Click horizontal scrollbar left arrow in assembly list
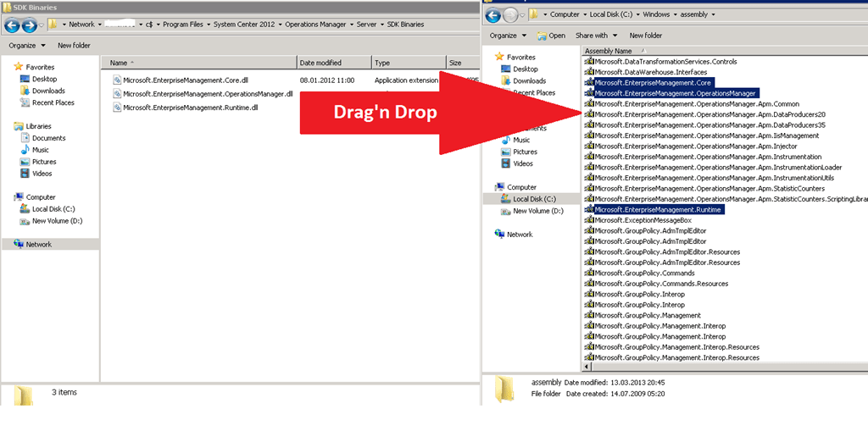Image resolution: width=868 pixels, height=431 pixels. coord(587,367)
